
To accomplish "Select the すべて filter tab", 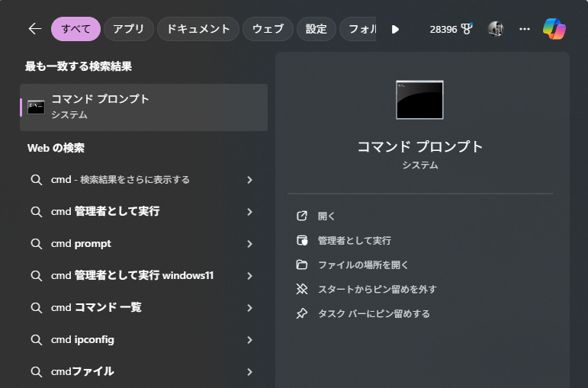I will tap(76, 29).
